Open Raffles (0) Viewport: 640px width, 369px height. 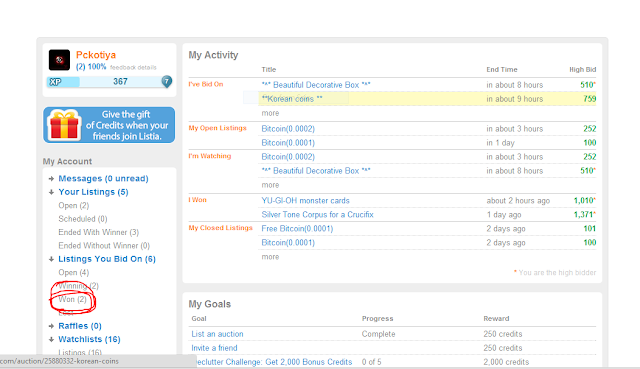(x=80, y=326)
